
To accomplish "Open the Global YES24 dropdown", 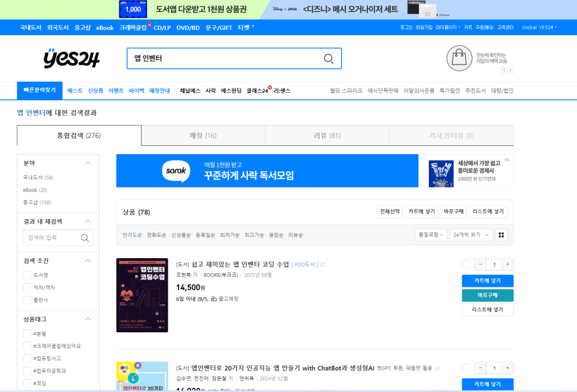I will 539,27.
